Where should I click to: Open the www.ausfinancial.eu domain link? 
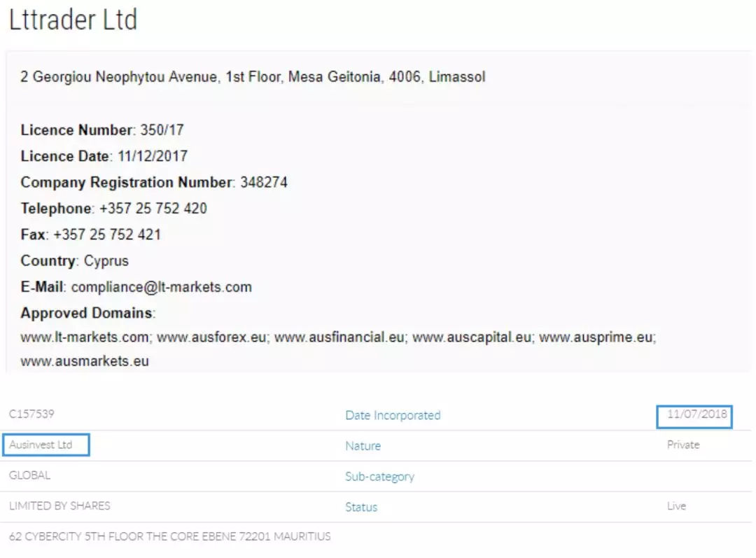339,337
